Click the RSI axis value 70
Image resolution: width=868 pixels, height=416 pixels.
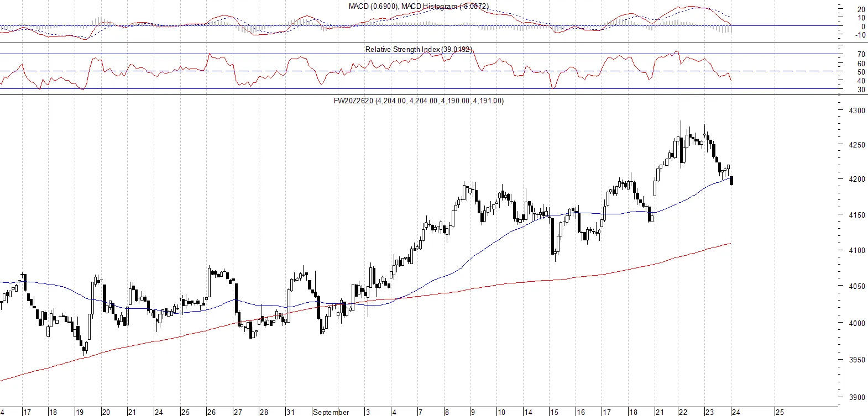point(861,54)
